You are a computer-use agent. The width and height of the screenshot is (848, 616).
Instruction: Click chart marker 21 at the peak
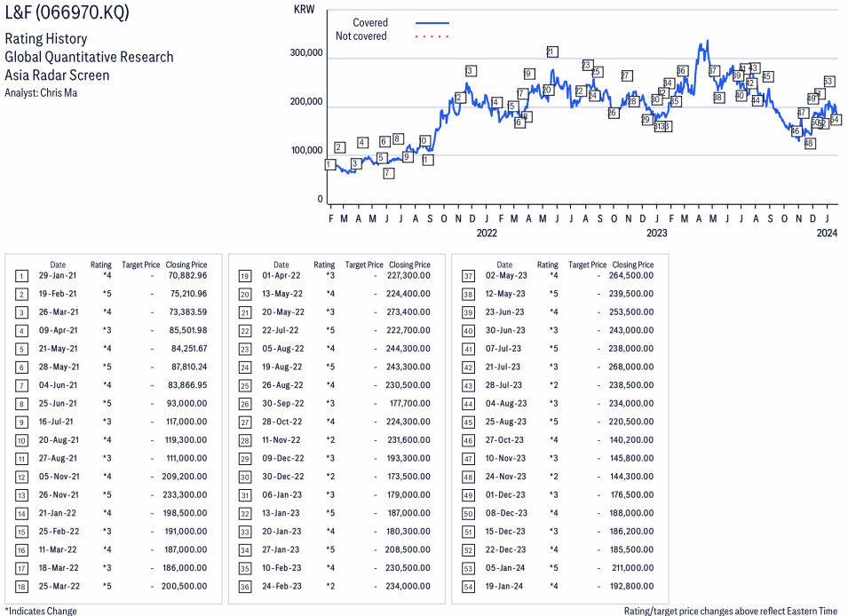[551, 51]
